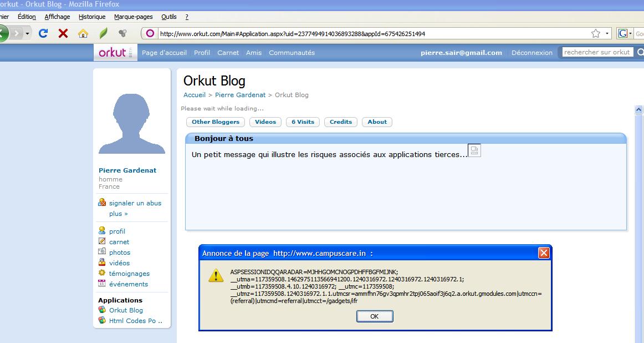Click the vidéos icon in the sidebar
Screen dimensions: 644x343
[x=102, y=262]
